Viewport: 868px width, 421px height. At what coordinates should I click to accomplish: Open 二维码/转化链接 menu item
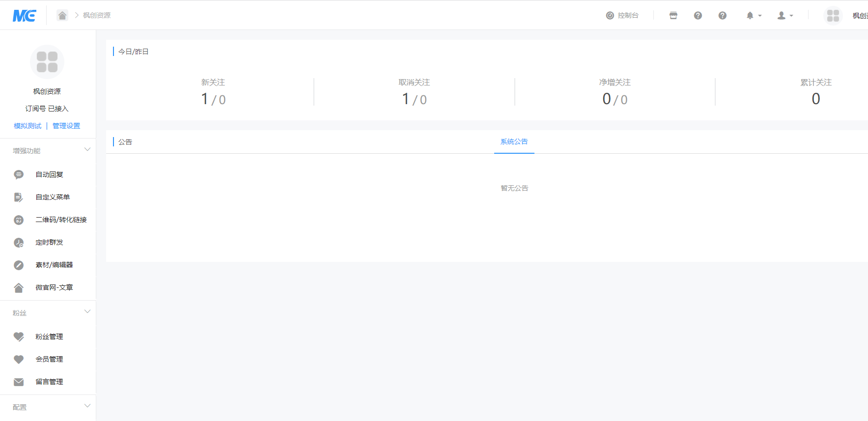click(61, 220)
